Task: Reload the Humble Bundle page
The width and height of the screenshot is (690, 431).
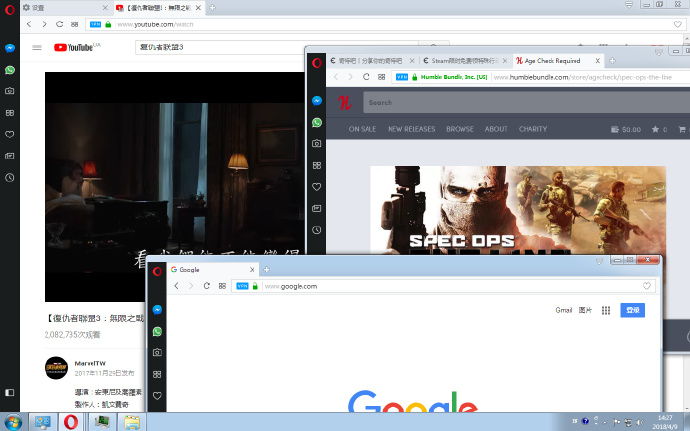Action: point(365,76)
